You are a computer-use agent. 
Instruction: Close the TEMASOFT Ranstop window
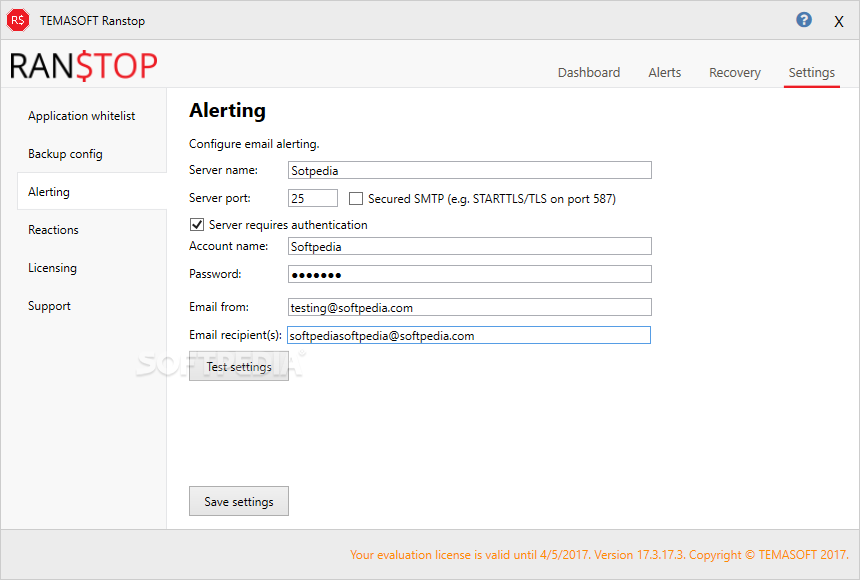(x=839, y=21)
